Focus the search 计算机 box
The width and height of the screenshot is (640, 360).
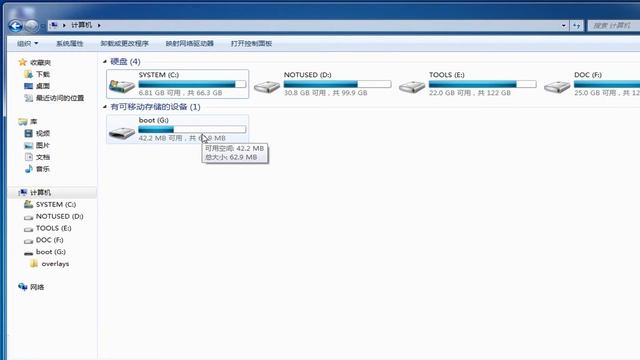(x=613, y=26)
